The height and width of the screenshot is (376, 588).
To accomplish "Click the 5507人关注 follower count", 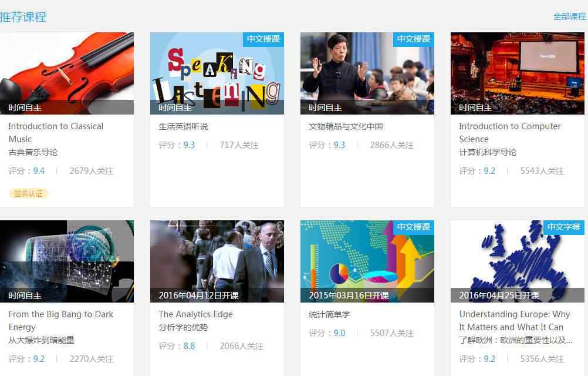I will coord(391,333).
